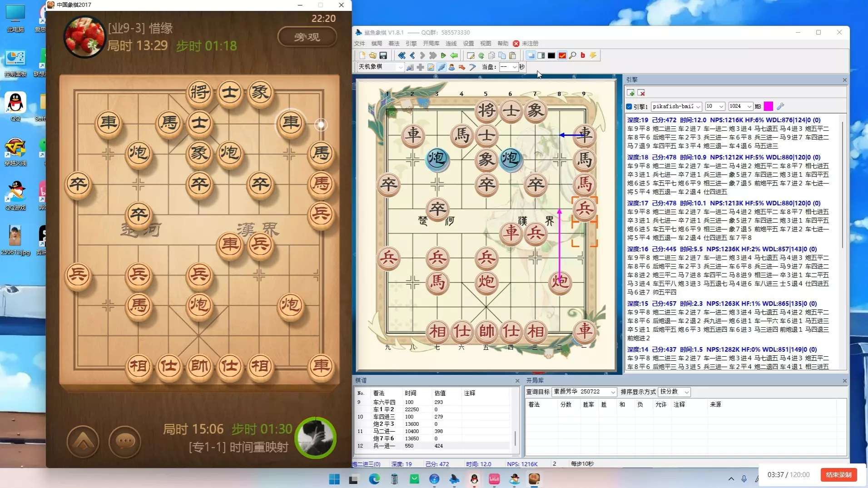Open the 文件 menu

(x=360, y=44)
